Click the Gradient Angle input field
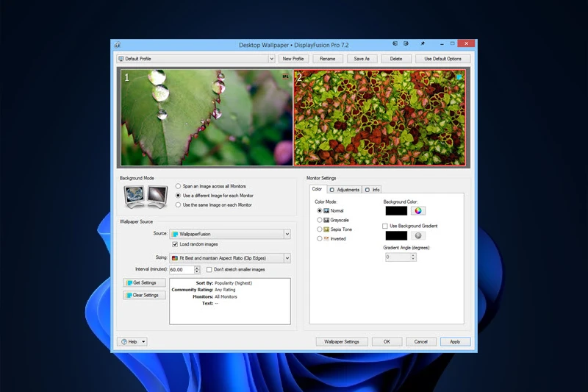This screenshot has width=588, height=392. tap(398, 257)
